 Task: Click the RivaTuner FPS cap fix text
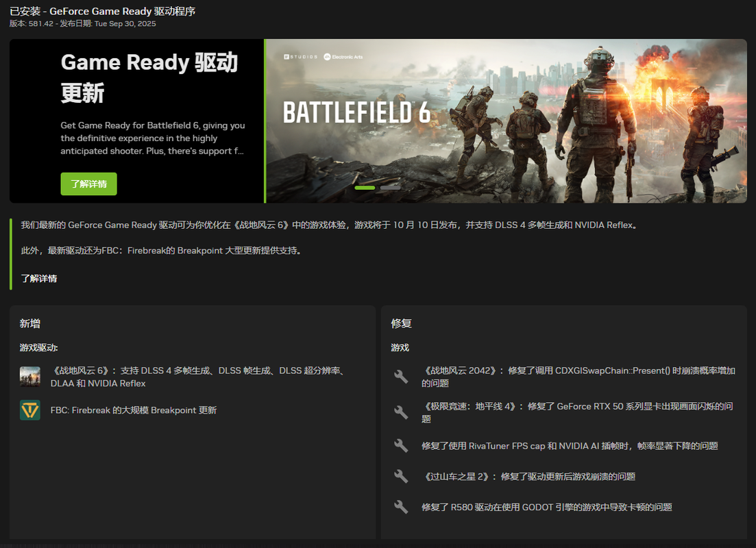[x=570, y=446]
